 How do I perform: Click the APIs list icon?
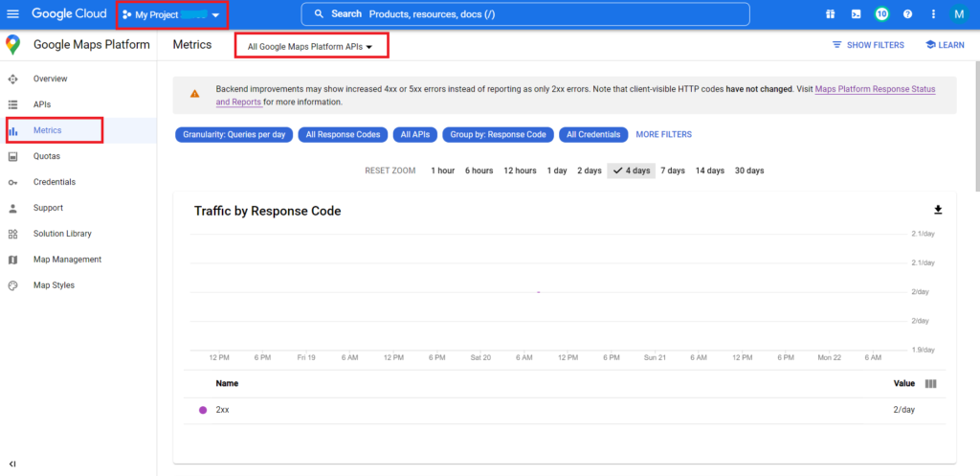[x=12, y=104]
